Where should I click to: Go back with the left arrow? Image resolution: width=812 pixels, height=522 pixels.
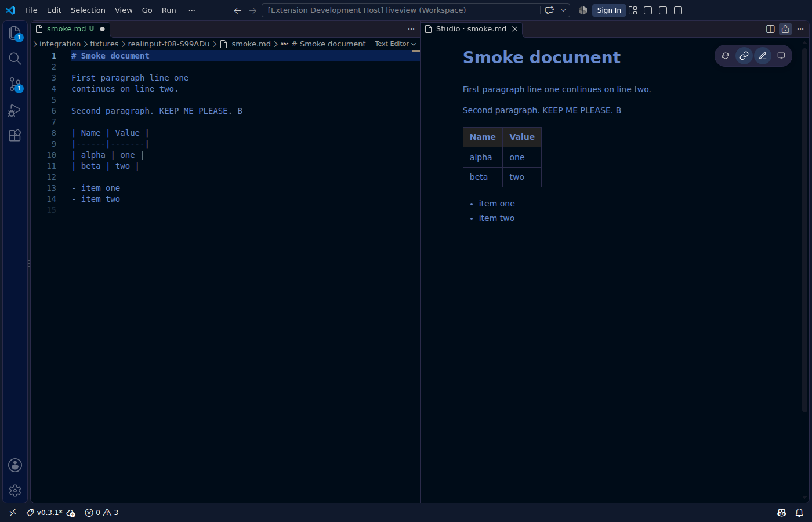point(237,10)
